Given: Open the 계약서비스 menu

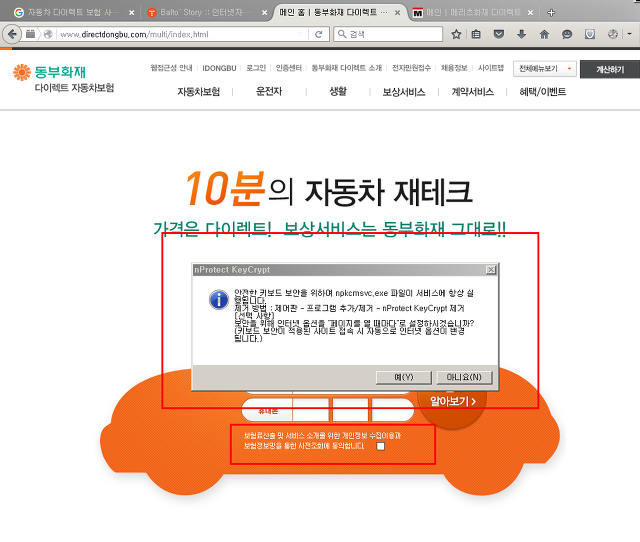Looking at the screenshot, I should click(x=473, y=92).
